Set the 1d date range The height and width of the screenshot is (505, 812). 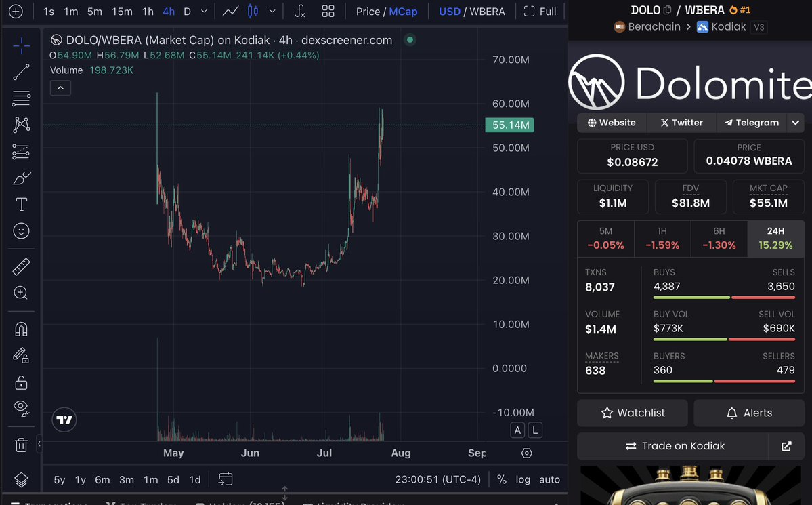point(195,480)
